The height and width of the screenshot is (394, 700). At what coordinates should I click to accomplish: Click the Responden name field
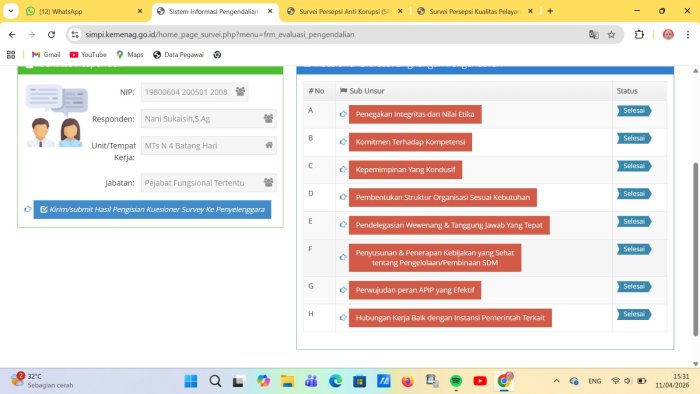click(208, 119)
